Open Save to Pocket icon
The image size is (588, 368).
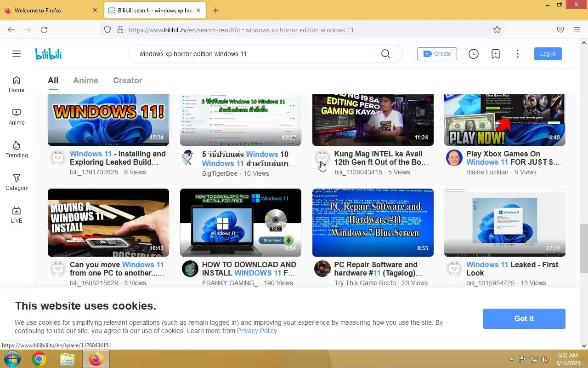(560, 29)
